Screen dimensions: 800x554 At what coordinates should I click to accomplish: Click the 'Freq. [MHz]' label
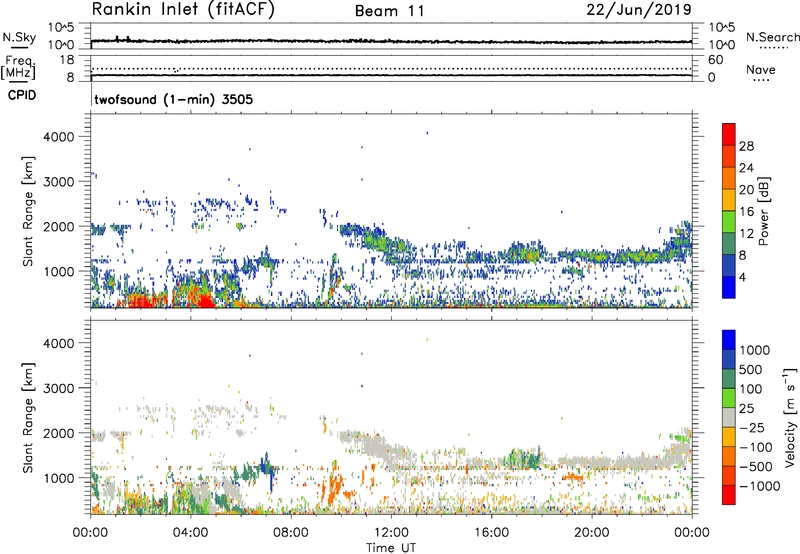pos(18,68)
